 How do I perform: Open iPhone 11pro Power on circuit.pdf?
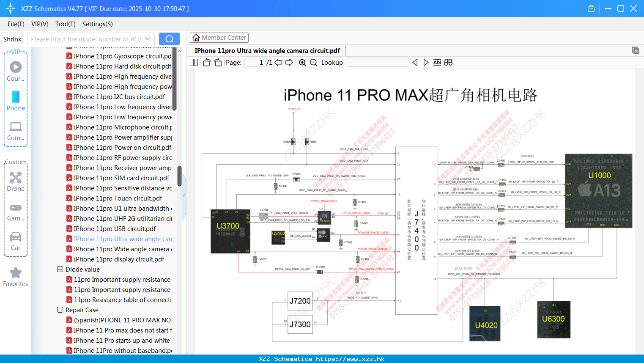click(119, 147)
